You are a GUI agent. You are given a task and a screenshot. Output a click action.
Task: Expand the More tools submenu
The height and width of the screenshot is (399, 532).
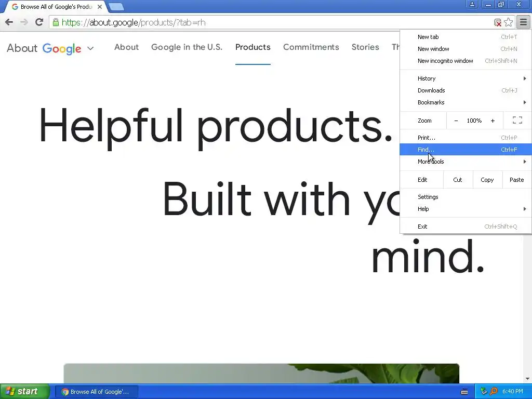(465, 162)
